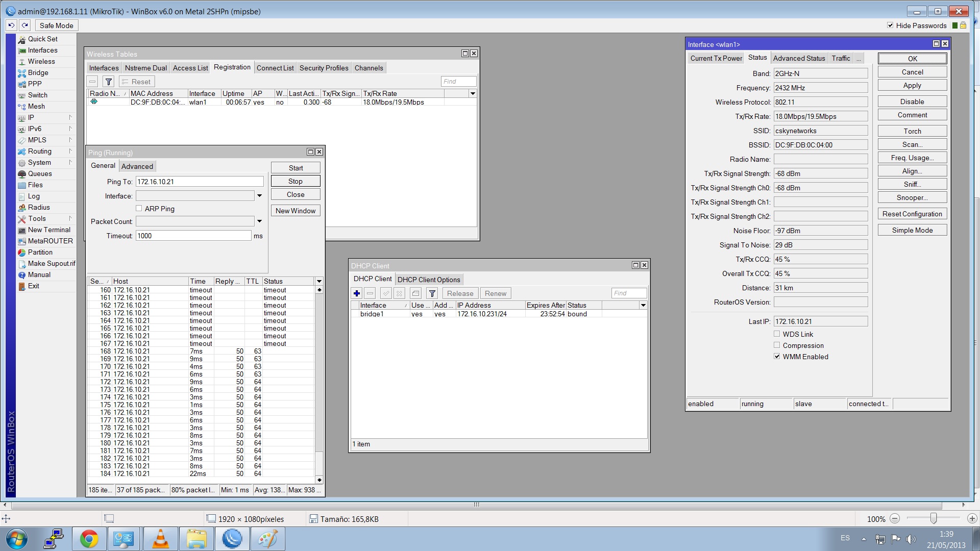Open the column dropdown in Wireless Tables header
Image resolution: width=980 pixels, height=551 pixels.
coord(473,93)
